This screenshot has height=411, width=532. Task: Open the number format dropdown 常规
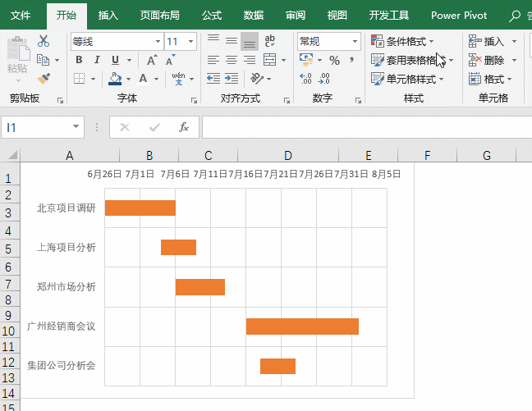click(355, 41)
